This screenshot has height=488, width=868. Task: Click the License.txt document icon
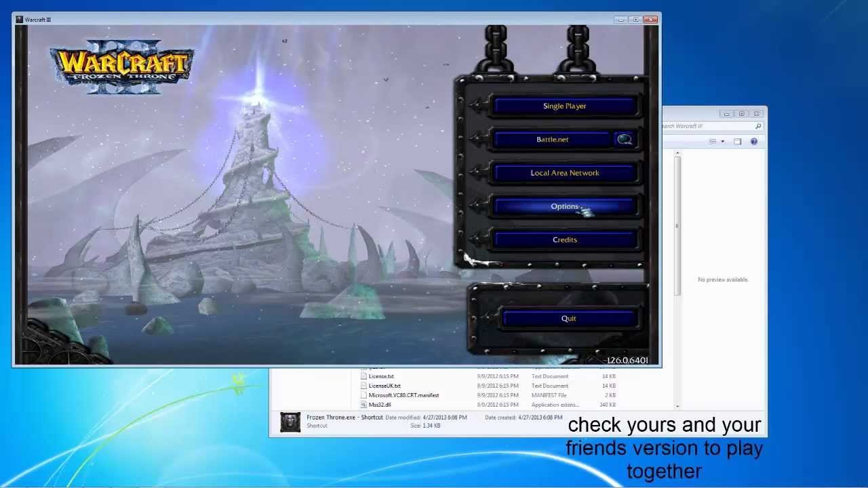pyautogui.click(x=364, y=376)
